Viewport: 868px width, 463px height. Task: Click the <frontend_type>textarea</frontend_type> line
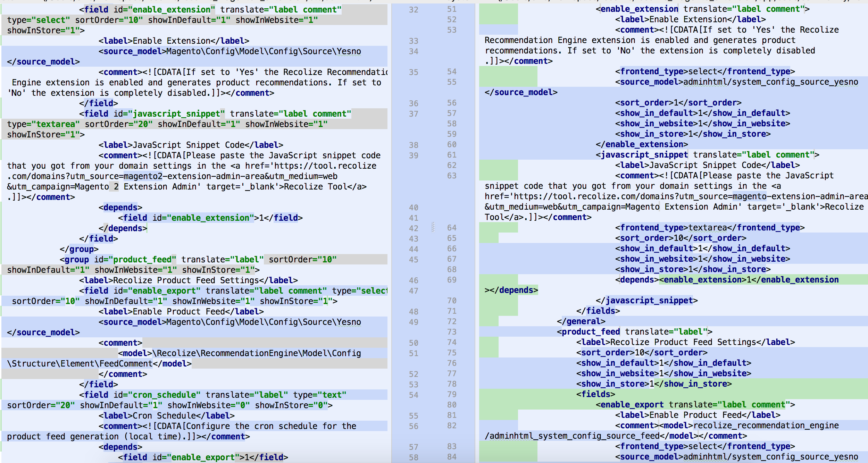(710, 228)
